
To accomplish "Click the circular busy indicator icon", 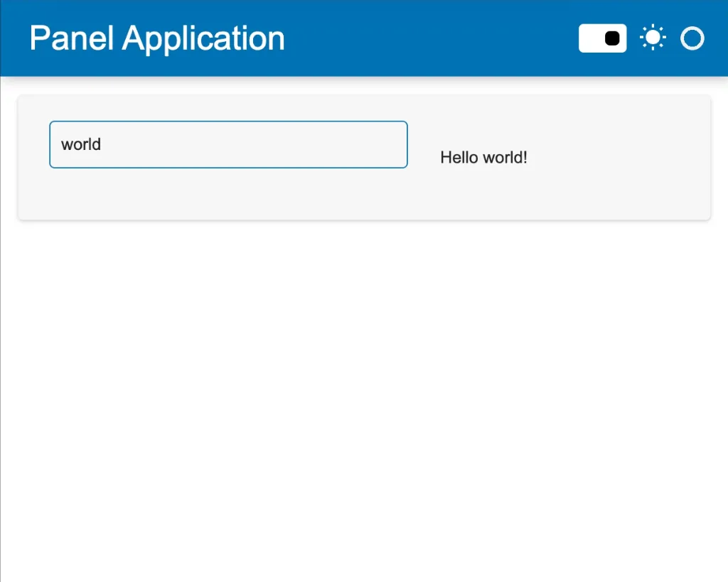I will [x=692, y=38].
